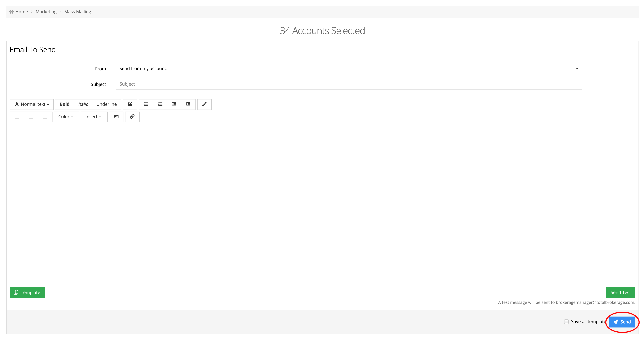Click the insert image icon

pyautogui.click(x=116, y=117)
